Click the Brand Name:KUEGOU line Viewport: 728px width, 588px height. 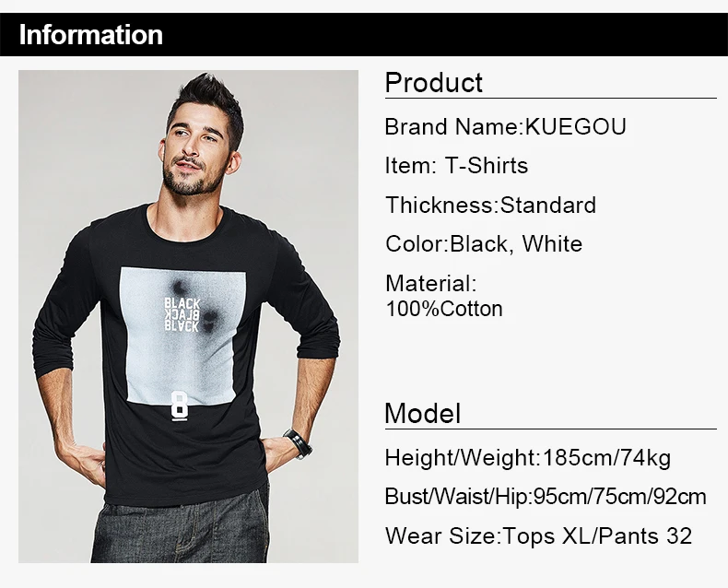506,127
